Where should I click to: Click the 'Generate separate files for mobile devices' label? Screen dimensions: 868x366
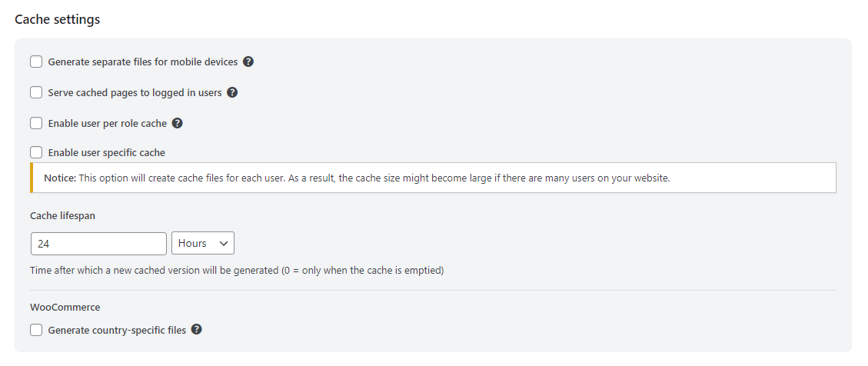(143, 62)
